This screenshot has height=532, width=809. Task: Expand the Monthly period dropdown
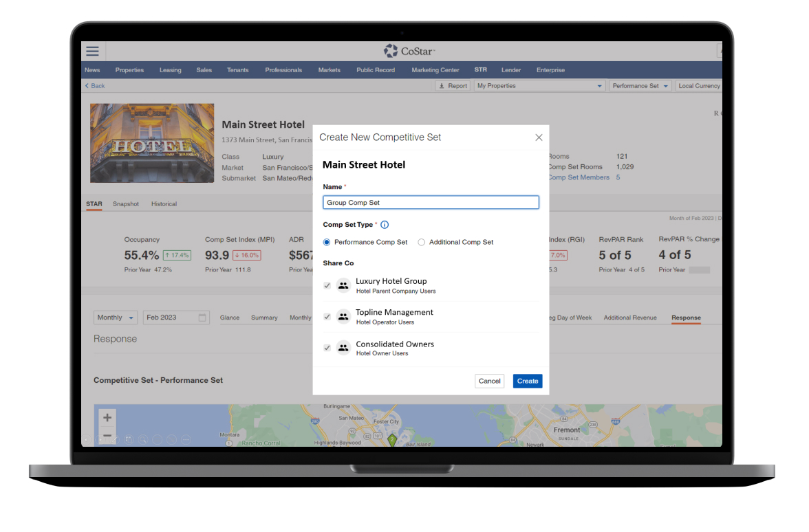pos(116,318)
